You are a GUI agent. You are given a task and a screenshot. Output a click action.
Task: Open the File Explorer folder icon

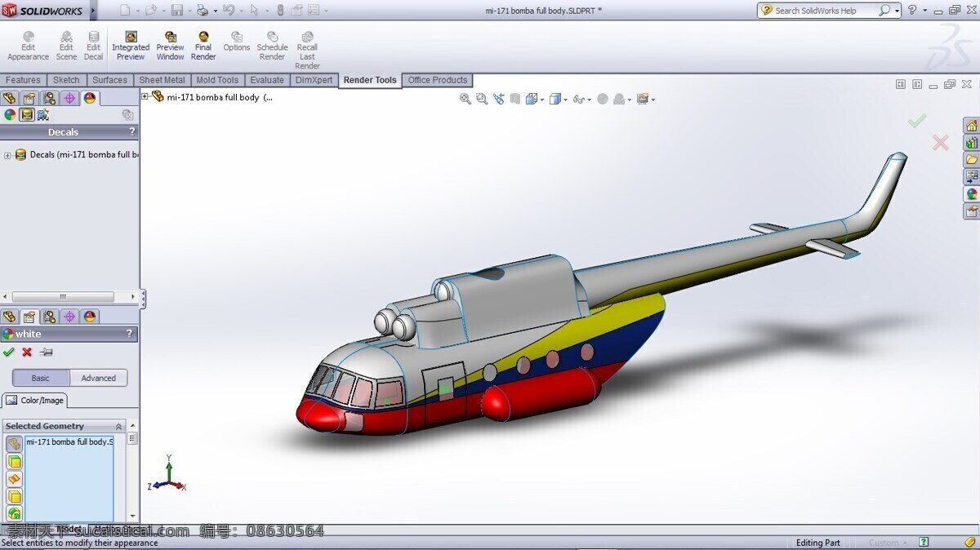[x=971, y=160]
